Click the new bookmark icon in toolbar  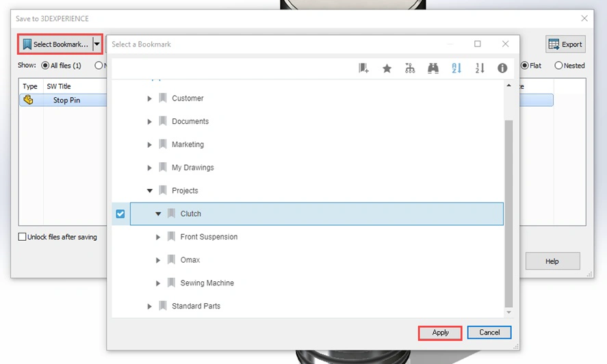[363, 68]
